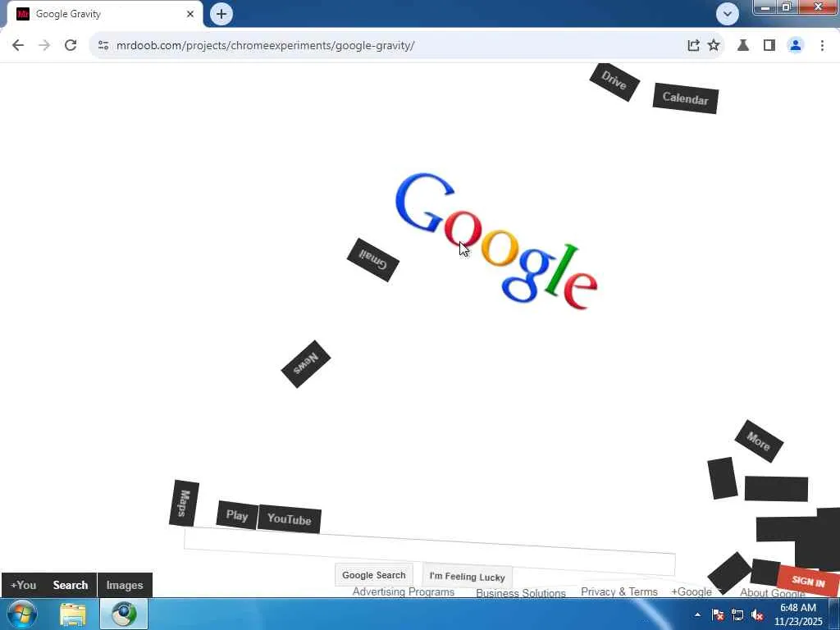Click I'm Feeling Lucky button
Image resolution: width=840 pixels, height=630 pixels.
pos(467,577)
